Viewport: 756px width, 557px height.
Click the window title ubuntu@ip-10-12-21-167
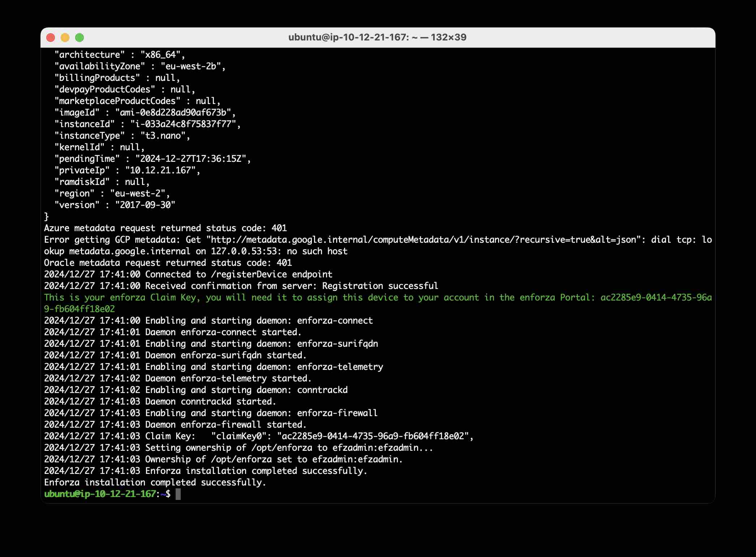click(377, 37)
